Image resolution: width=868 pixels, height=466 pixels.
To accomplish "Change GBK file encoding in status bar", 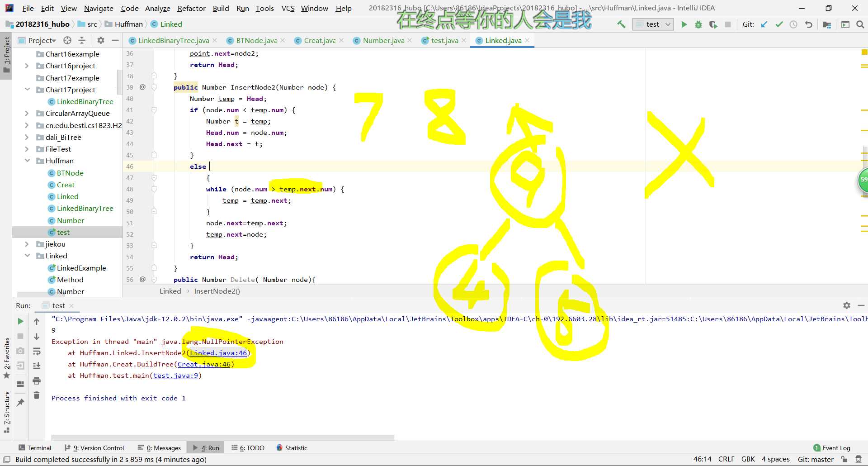I will [748, 459].
